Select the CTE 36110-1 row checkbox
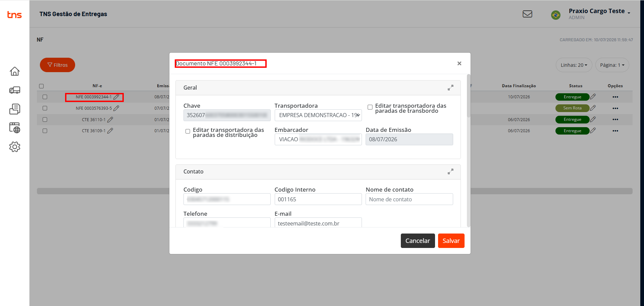The height and width of the screenshot is (306, 644). pos(45,119)
